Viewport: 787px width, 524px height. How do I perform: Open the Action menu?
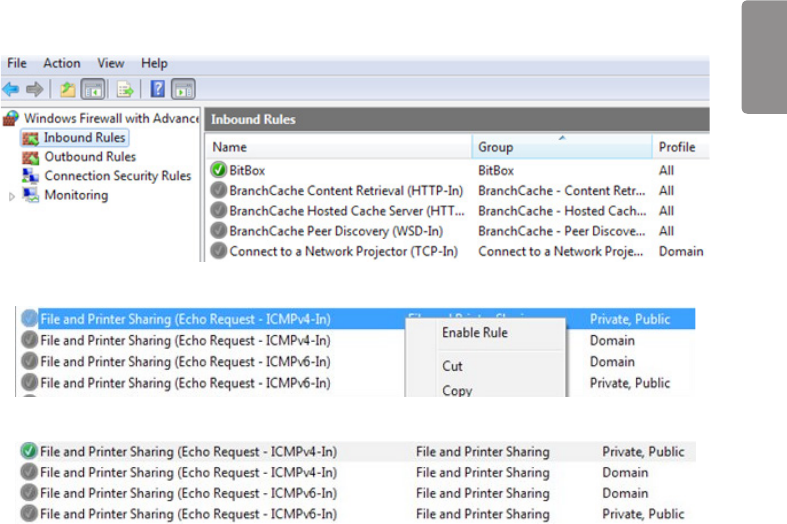(62, 63)
